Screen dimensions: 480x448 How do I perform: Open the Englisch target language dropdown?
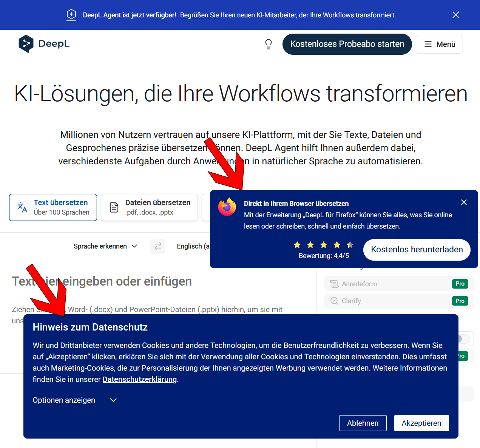coord(193,246)
